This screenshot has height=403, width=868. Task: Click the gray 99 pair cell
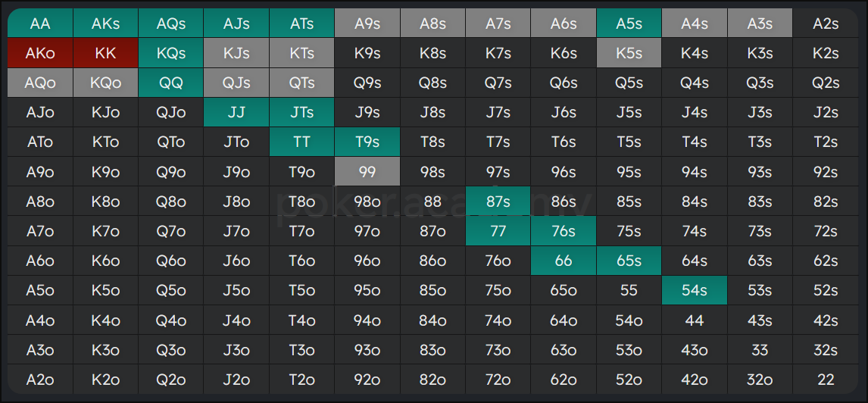coord(367,172)
